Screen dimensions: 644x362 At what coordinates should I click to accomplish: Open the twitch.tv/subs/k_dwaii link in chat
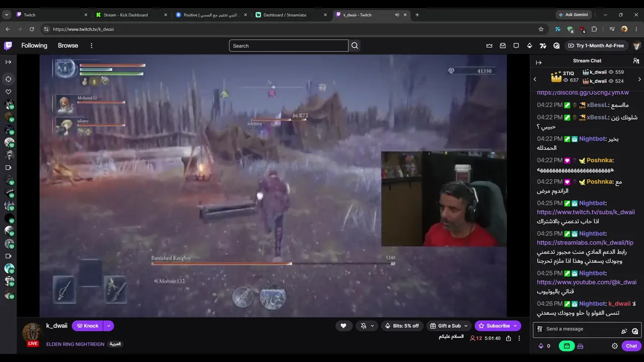coord(586,212)
